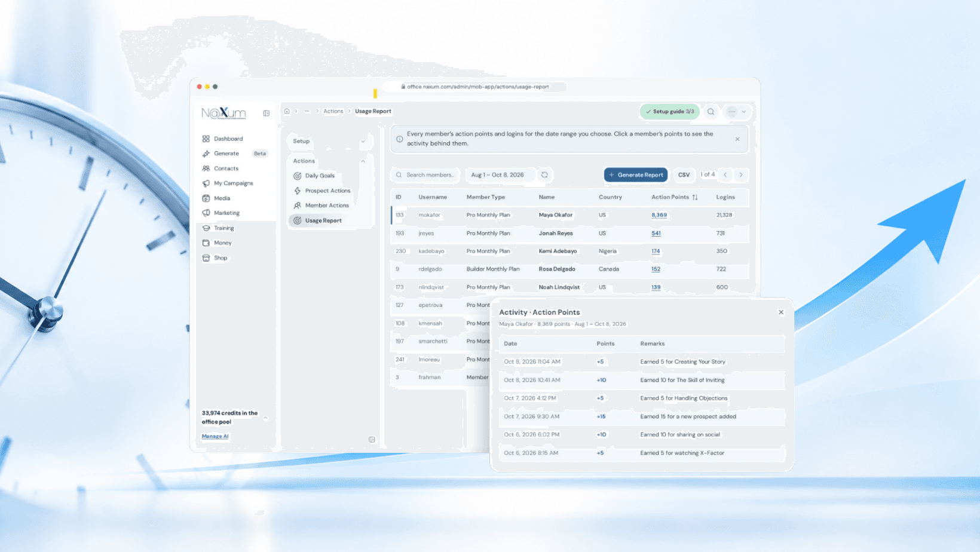Screen dimensions: 980x552
Task: Click the Search members input field
Action: pyautogui.click(x=425, y=175)
